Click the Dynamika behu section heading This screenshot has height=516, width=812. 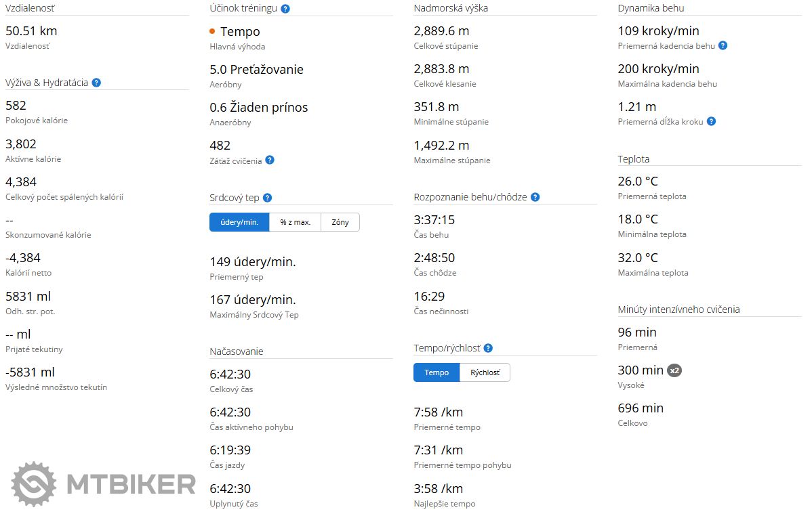(651, 8)
